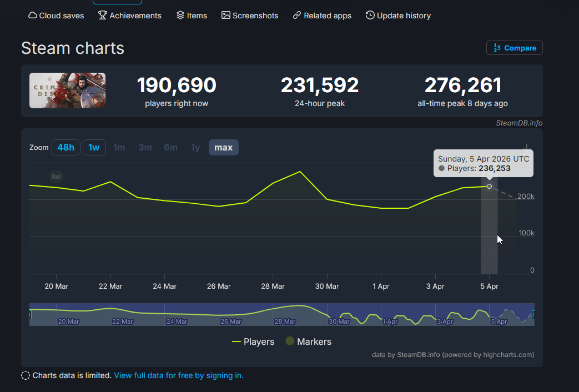
Task: Click the 200k y-axis label
Action: pyautogui.click(x=526, y=197)
